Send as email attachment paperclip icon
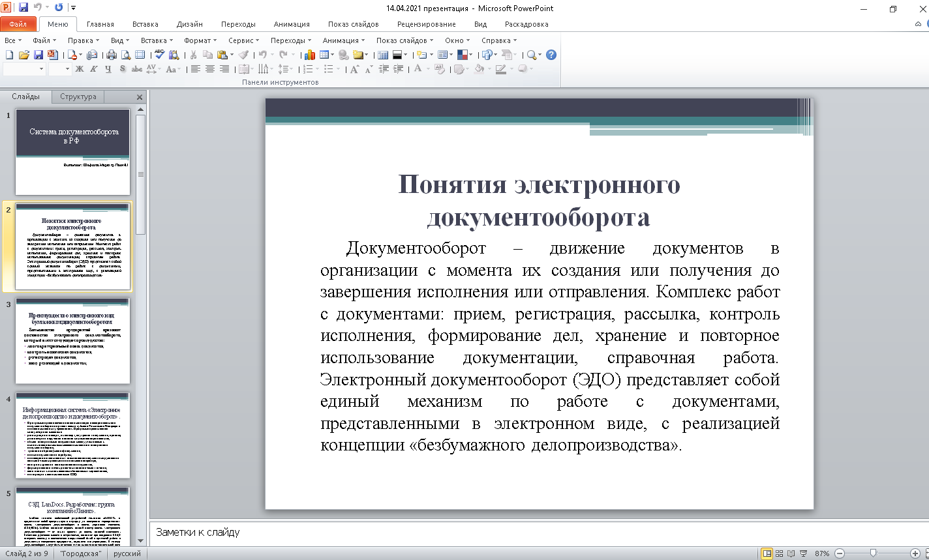The width and height of the screenshot is (929, 560). (x=91, y=55)
